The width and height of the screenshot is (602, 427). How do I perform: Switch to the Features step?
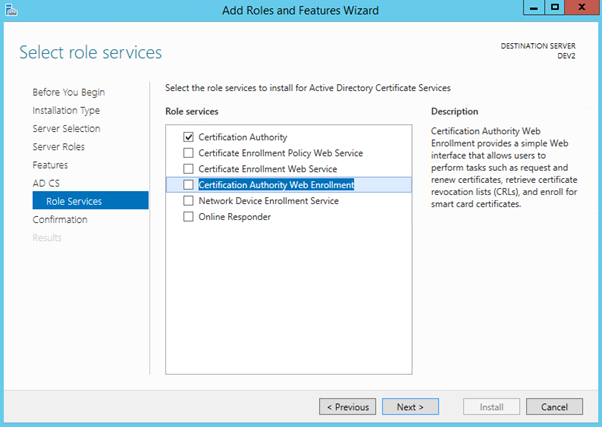(50, 165)
